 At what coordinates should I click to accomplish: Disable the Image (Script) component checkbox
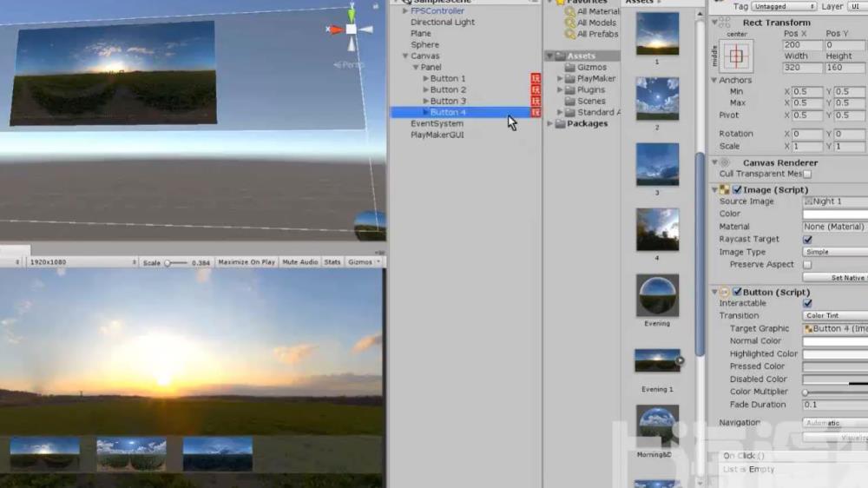pyautogui.click(x=737, y=190)
